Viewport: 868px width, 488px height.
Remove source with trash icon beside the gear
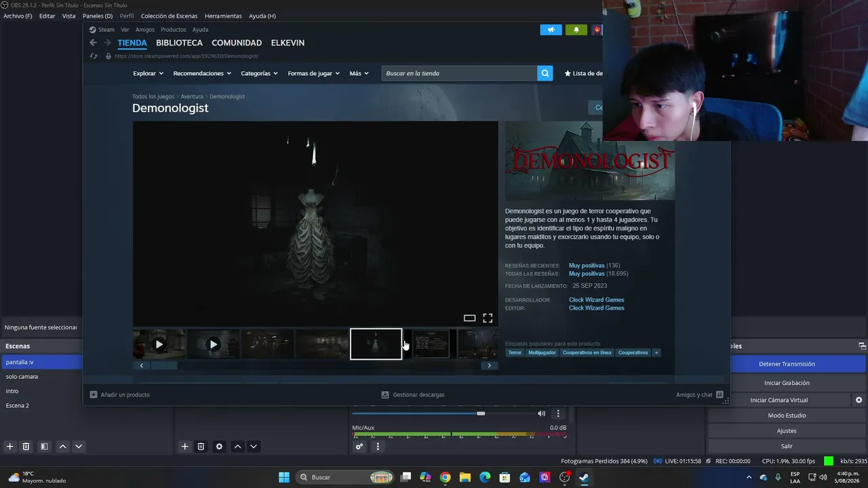[x=201, y=447]
